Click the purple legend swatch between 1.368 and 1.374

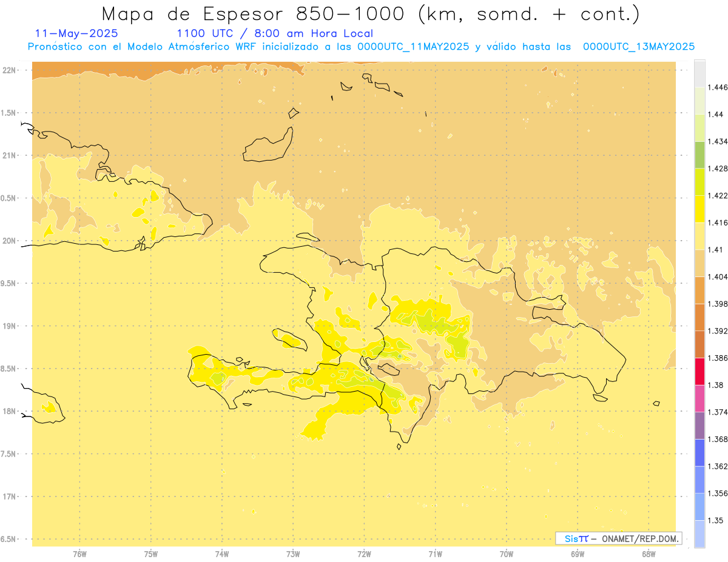point(699,425)
